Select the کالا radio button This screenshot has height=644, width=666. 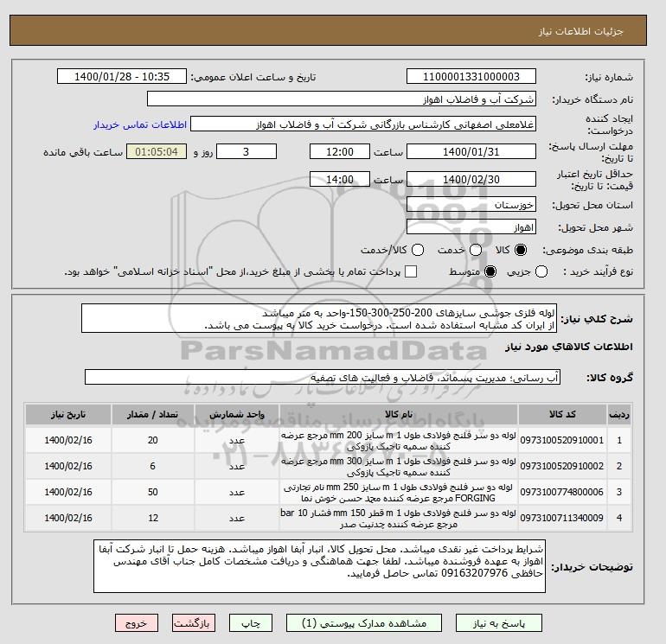(521, 250)
